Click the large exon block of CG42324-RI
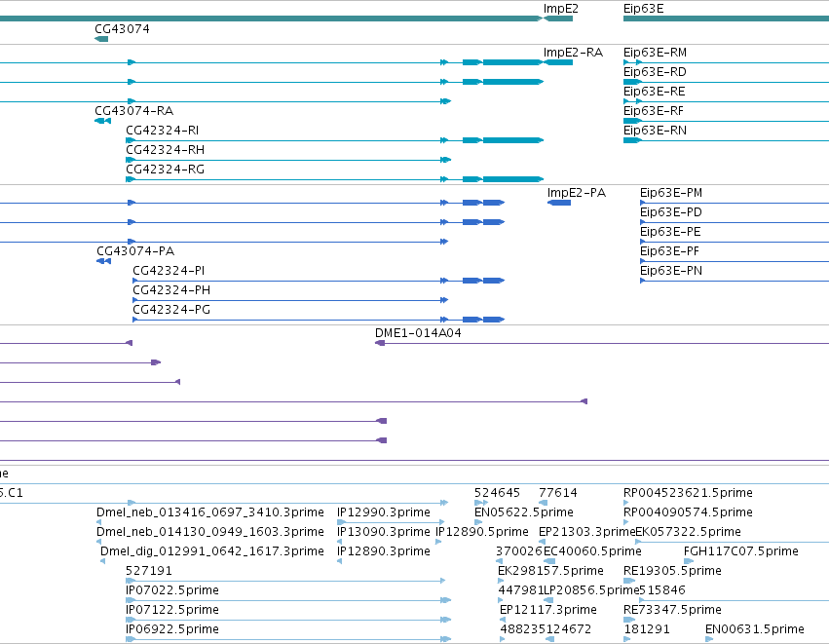829x644 pixels. (512, 140)
